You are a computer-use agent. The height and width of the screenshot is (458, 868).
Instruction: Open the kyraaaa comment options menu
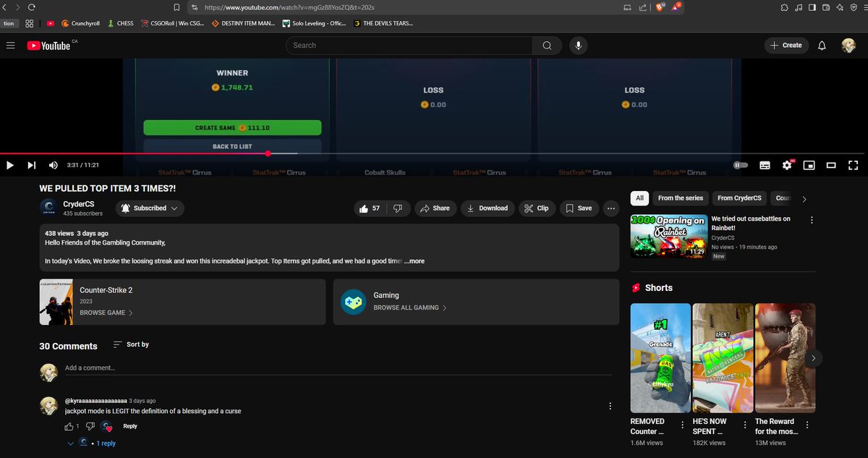coord(610,406)
